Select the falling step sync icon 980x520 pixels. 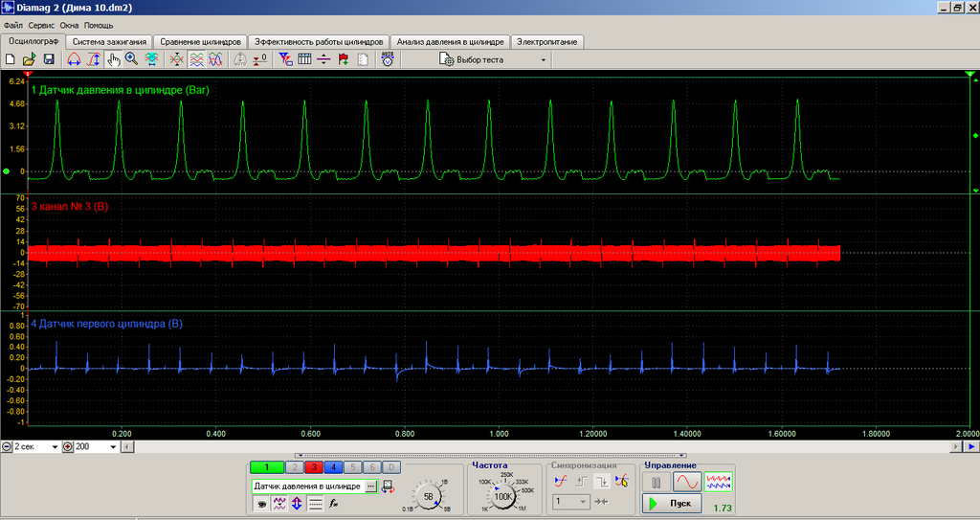(601, 481)
